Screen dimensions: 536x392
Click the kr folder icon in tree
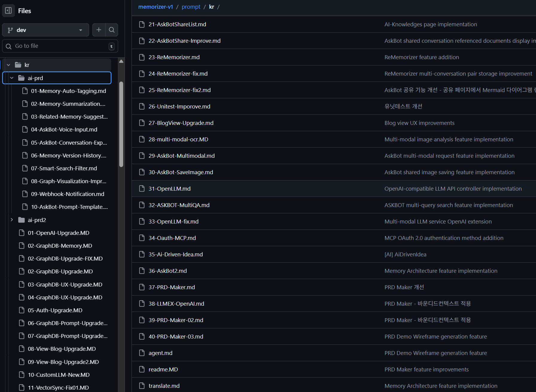[18, 65]
